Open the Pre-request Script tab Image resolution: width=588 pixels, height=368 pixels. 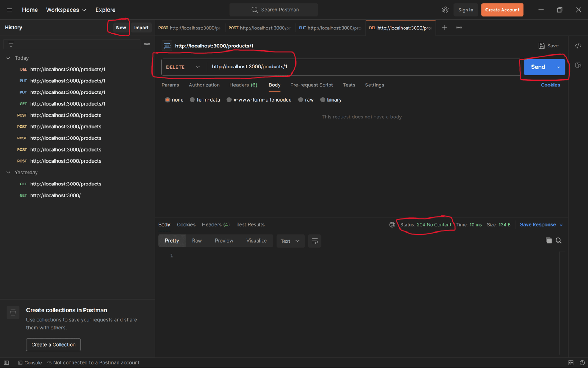point(311,85)
